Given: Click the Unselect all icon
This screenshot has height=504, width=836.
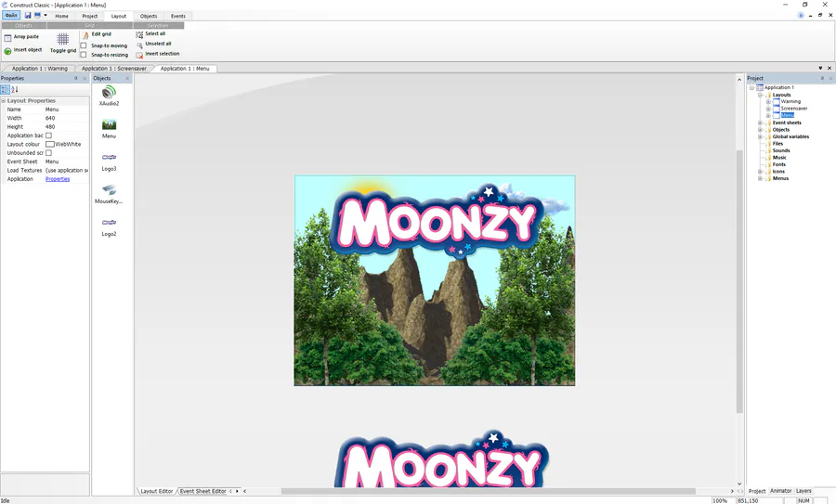Looking at the screenshot, I should (x=139, y=45).
